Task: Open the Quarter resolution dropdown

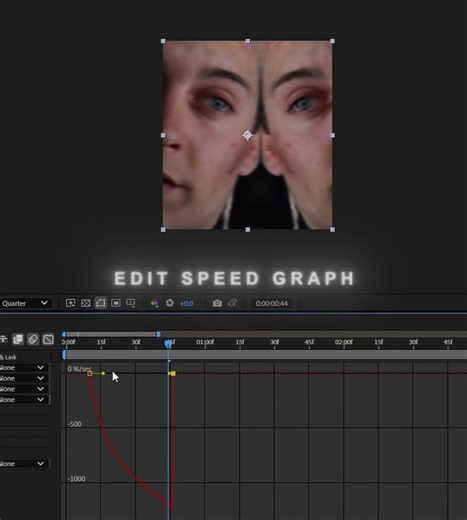Action: pos(25,303)
